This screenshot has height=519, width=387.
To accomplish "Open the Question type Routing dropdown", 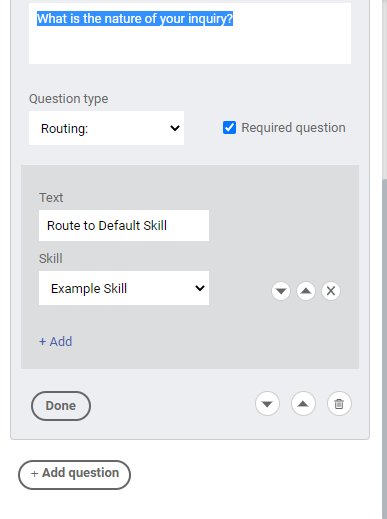I will coord(106,128).
